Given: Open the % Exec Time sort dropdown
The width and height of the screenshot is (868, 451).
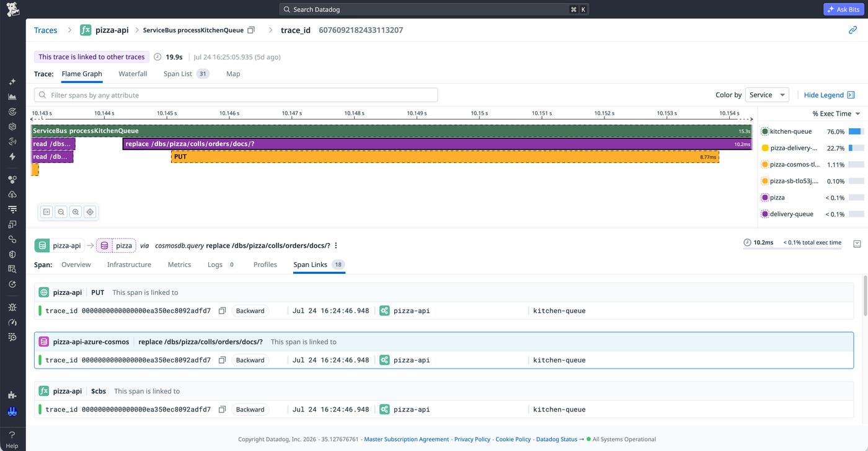Looking at the screenshot, I should 836,113.
